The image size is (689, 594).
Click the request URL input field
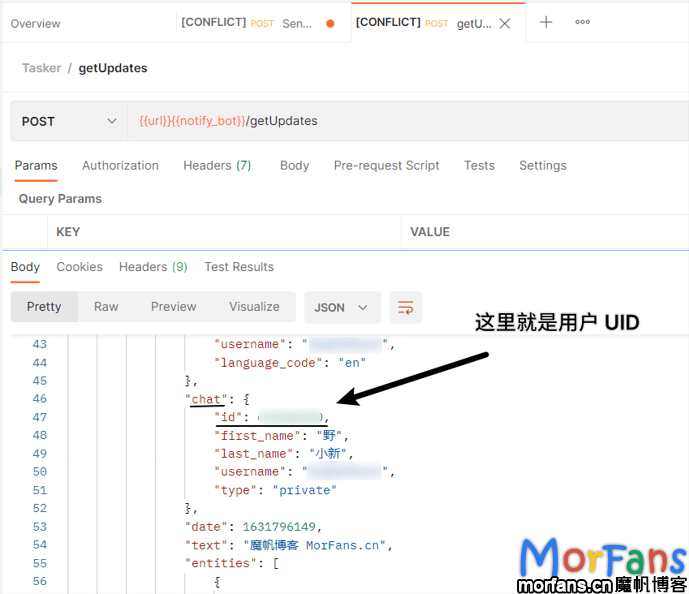pyautogui.click(x=408, y=121)
